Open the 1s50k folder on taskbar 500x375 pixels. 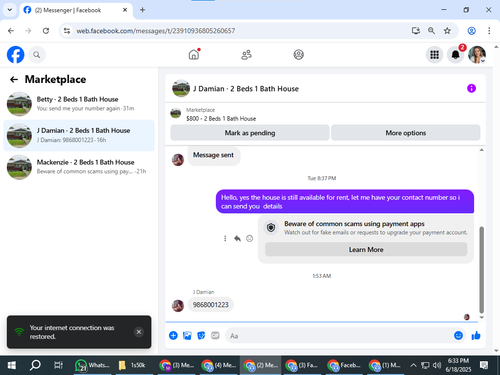134,365
